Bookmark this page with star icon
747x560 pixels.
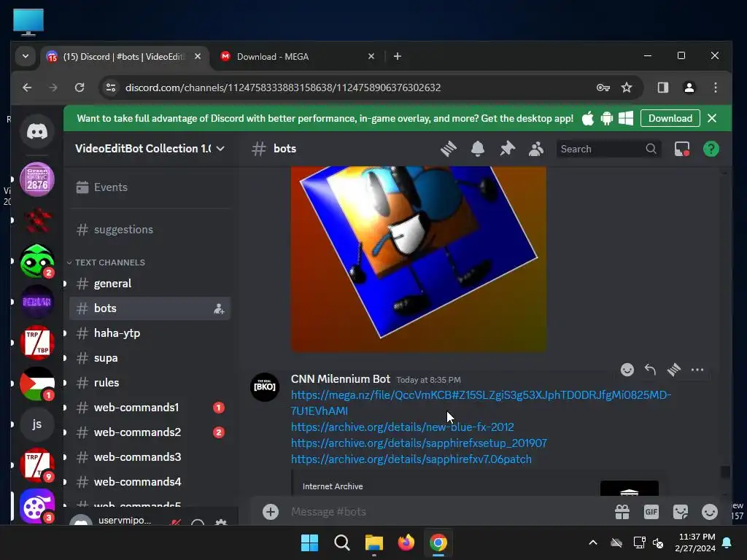point(627,87)
